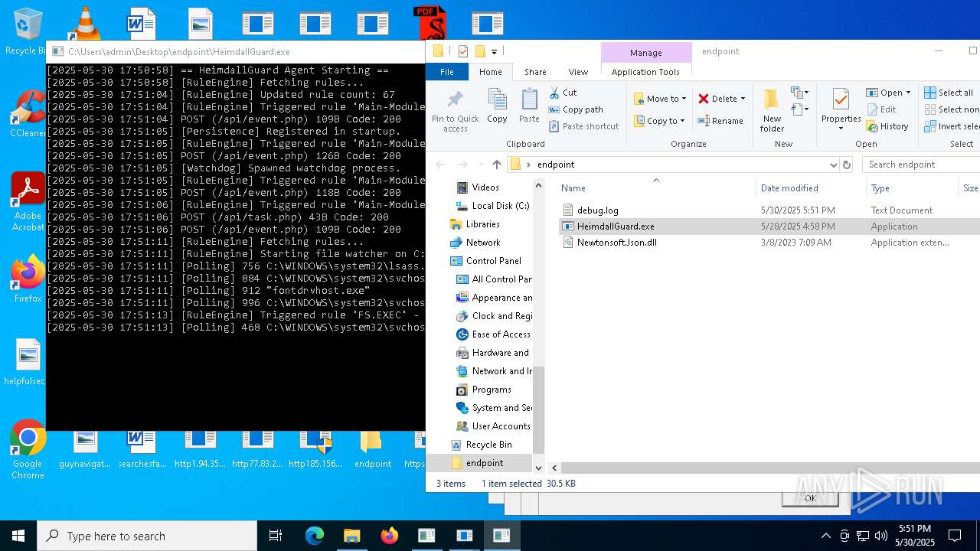Select Videos in navigation pane
Image resolution: width=980 pixels, height=551 pixels.
(485, 187)
